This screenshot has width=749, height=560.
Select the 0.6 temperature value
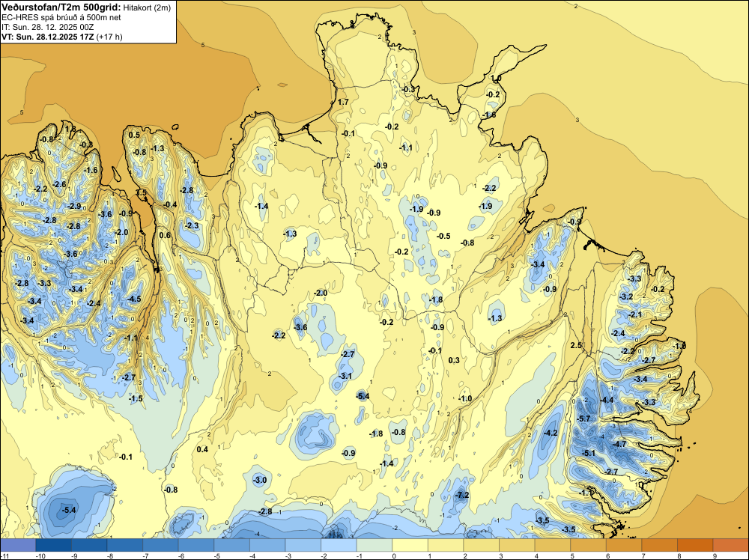[x=165, y=235]
